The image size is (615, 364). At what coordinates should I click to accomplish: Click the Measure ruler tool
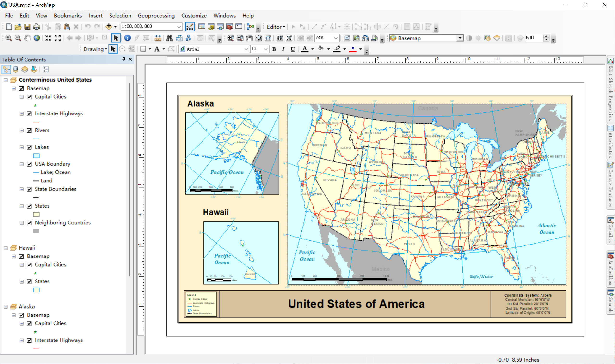coord(158,38)
